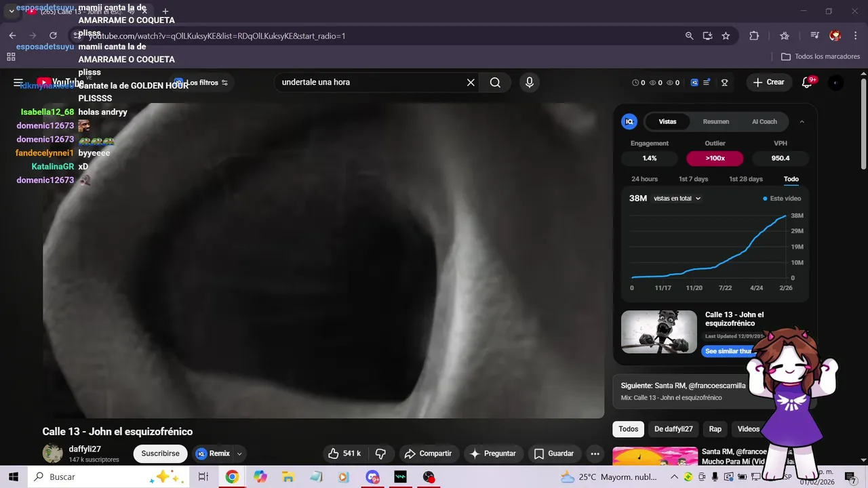Click the 950.4 VPH value
This screenshot has height=488, width=868.
pyautogui.click(x=781, y=159)
